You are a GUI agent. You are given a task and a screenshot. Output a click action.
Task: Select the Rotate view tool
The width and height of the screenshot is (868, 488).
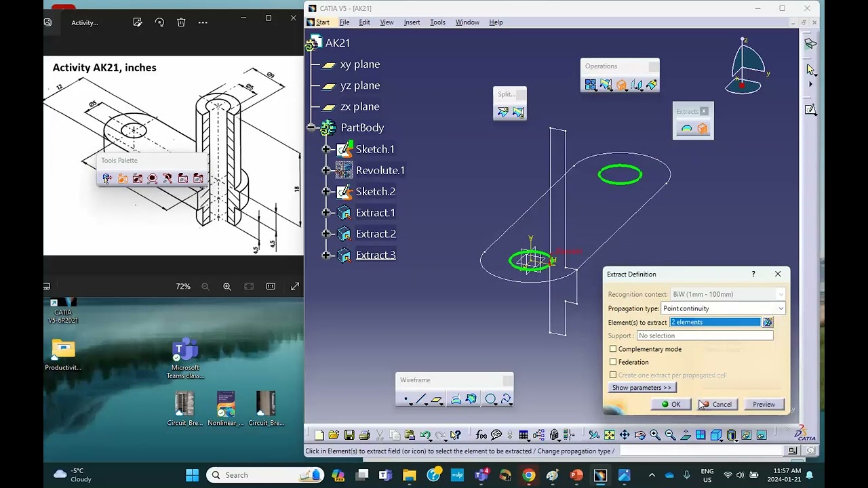point(640,435)
